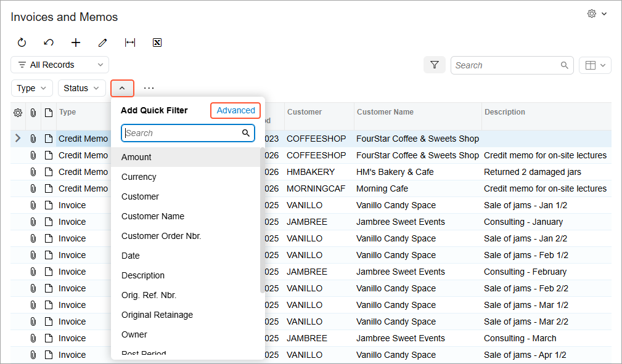Click the Undo icon in toolbar
This screenshot has height=364, width=622.
tap(49, 42)
